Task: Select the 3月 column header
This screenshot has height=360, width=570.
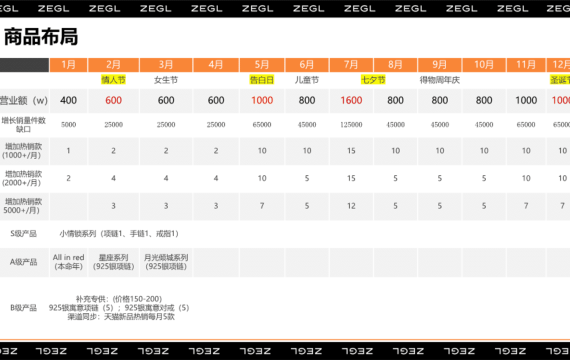Action: [x=166, y=65]
